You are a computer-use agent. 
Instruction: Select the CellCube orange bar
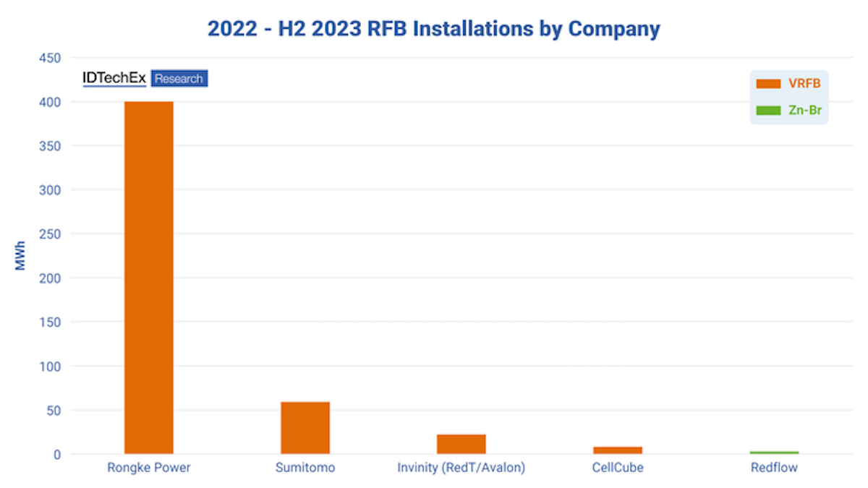pos(618,450)
